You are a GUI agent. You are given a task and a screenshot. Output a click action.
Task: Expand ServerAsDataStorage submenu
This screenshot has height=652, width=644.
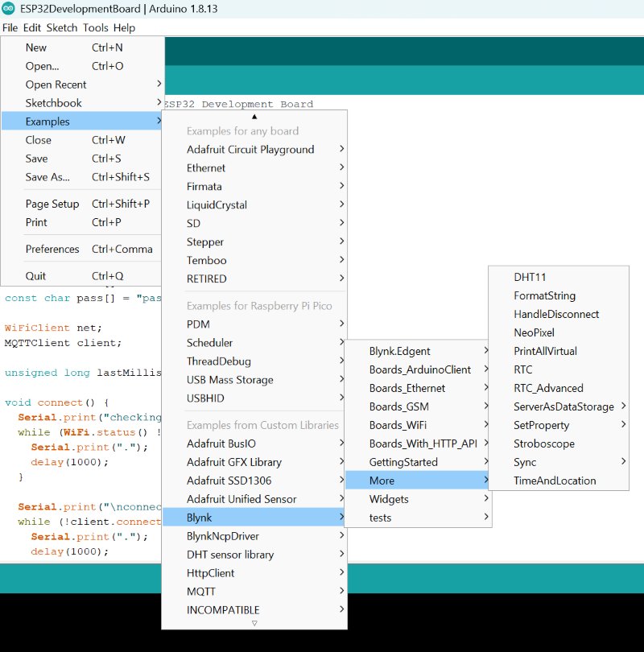(559, 406)
